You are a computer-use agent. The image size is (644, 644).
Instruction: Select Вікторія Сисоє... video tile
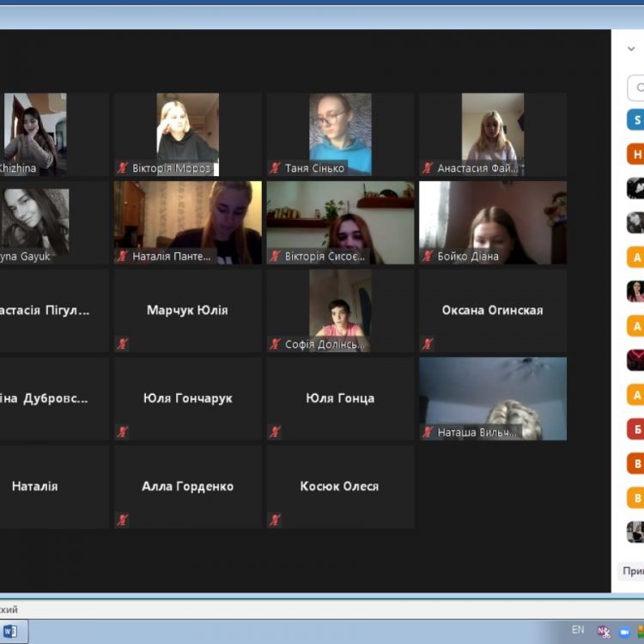point(340,222)
